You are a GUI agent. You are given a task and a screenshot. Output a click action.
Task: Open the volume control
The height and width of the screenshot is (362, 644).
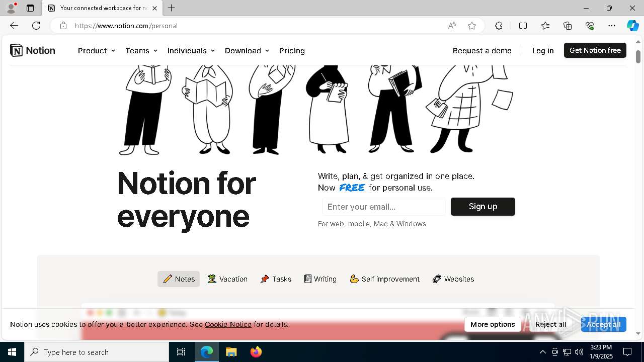(x=579, y=352)
